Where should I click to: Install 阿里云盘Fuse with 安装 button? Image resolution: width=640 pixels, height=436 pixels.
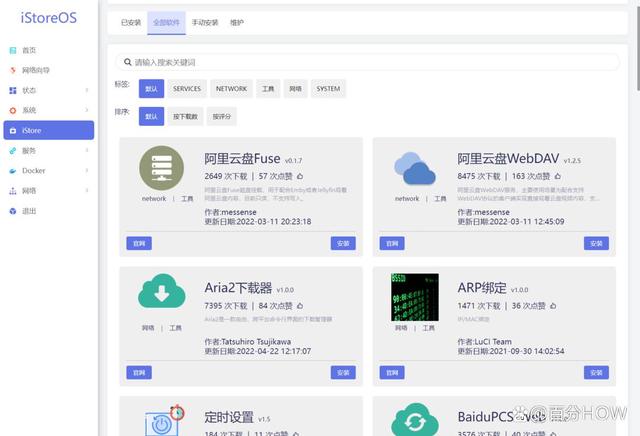coord(343,243)
